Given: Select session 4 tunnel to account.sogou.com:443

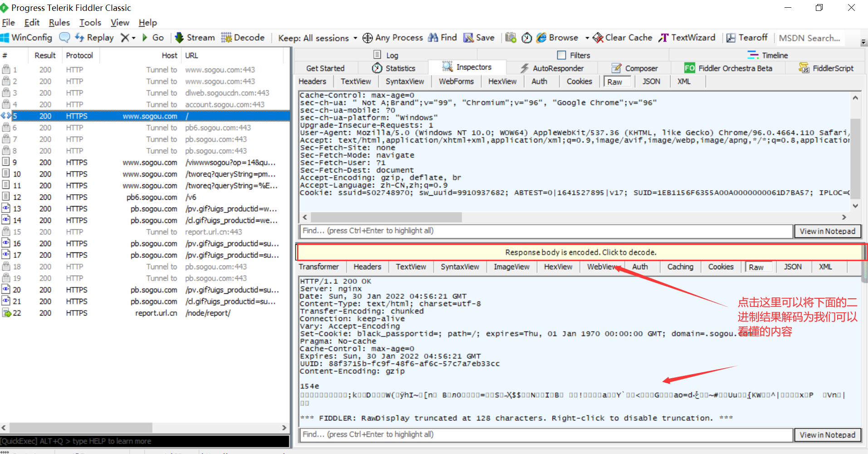Looking at the screenshot, I should pos(145,104).
